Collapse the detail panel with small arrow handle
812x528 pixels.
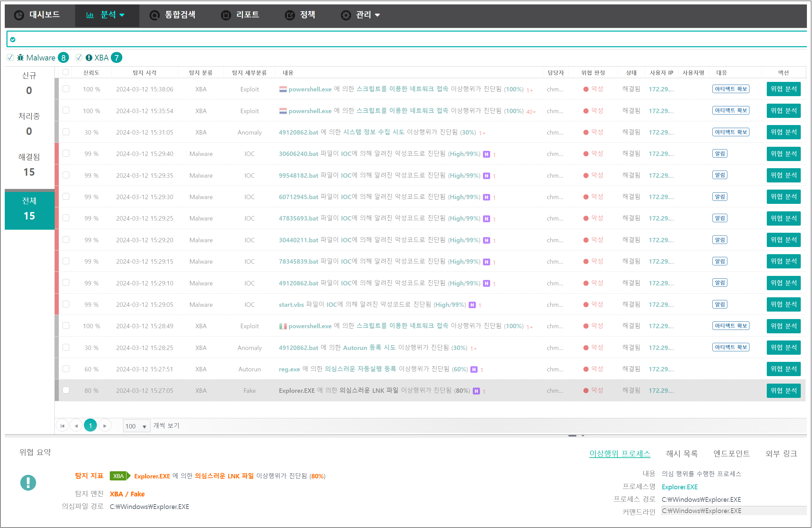point(583,436)
